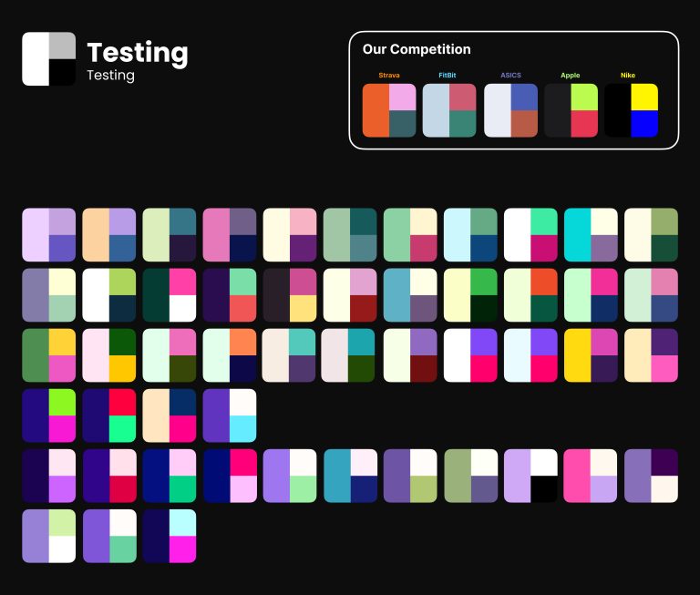This screenshot has width=700, height=595.
Task: Select dark purple, mint and coral palette tile
Action: (x=230, y=295)
